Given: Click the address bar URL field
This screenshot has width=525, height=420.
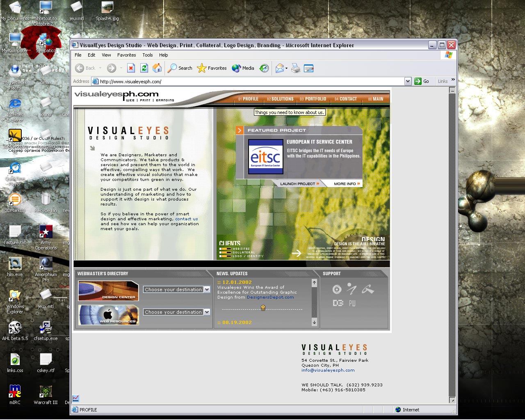Looking at the screenshot, I should tap(246, 81).
